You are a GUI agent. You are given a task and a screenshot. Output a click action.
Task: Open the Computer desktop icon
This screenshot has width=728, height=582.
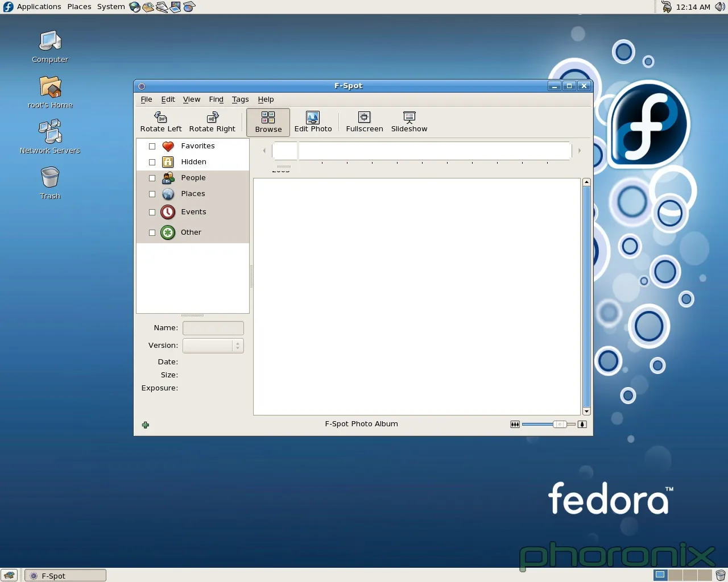pos(50,41)
